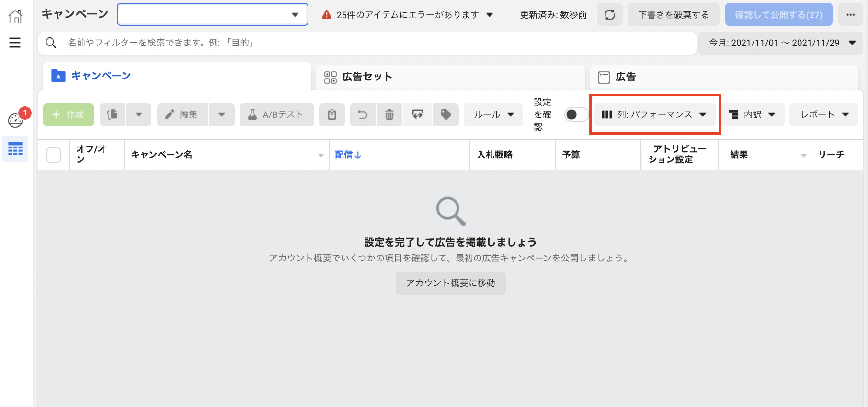868x407 pixels.
Task: Click the アカウント概要に移動 button
Action: (x=450, y=283)
